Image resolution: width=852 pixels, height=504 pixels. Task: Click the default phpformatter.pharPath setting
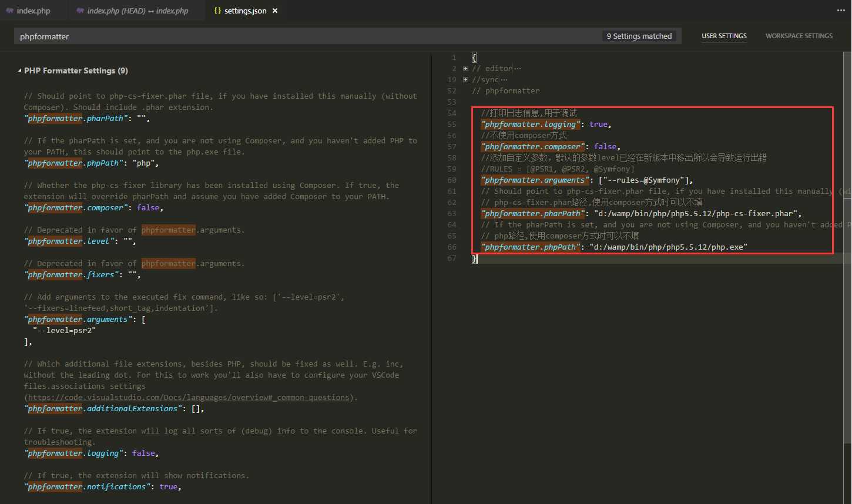[87, 118]
